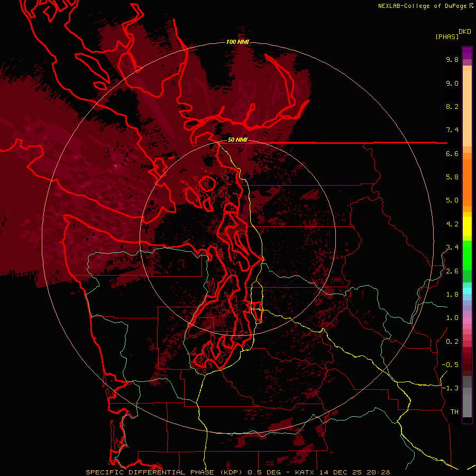476x476 pixels.
Task: Click the 50 NMI range ring label
Action: (x=237, y=140)
